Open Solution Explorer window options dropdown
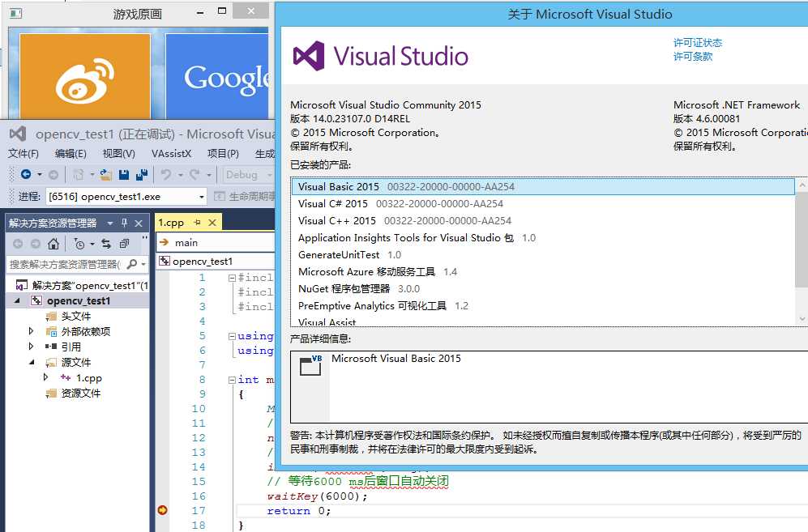808x532 pixels. pos(109,223)
